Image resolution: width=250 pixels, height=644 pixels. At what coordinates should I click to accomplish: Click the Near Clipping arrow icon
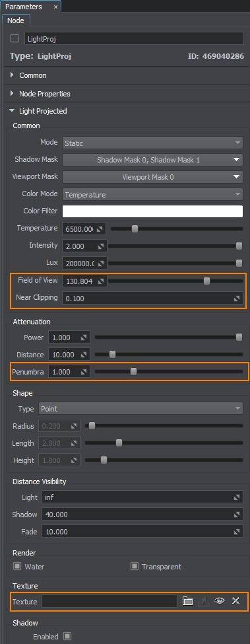[236, 299]
